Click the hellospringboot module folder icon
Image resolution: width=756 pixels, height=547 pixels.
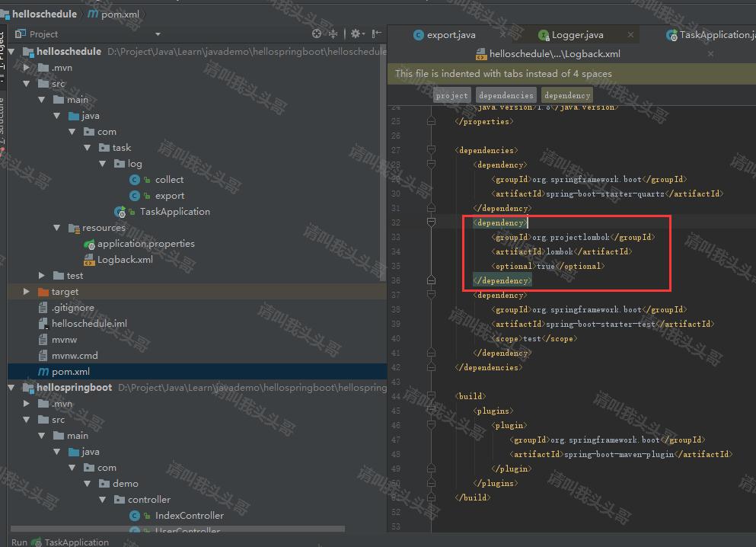point(28,388)
